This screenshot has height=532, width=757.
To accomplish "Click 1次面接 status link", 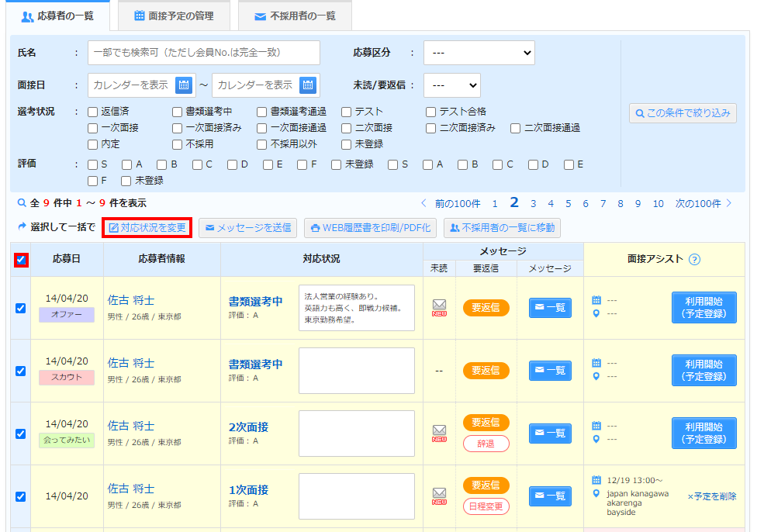I will (x=248, y=489).
